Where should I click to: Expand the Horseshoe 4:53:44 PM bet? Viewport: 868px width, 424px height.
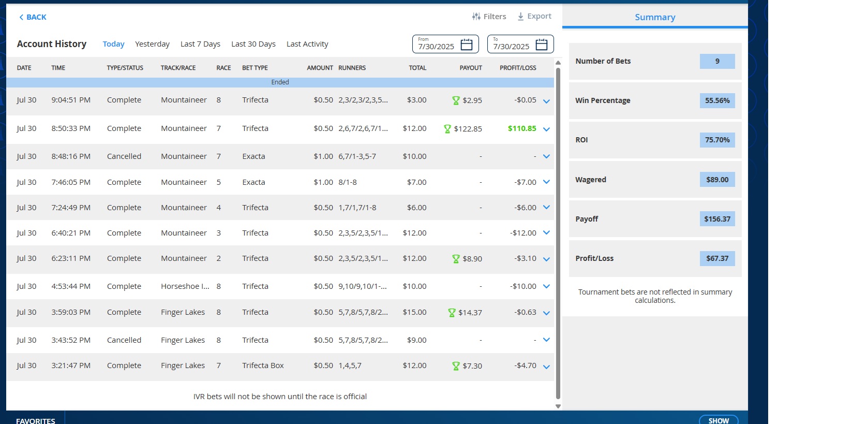tap(546, 286)
